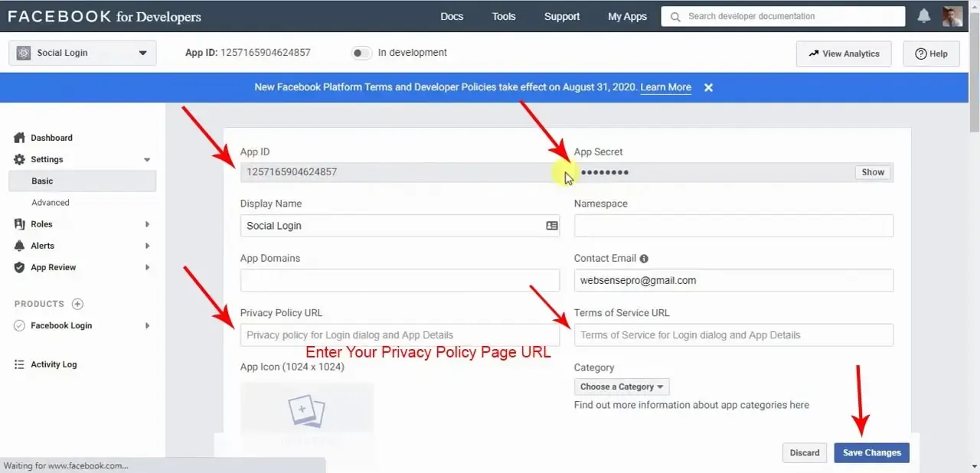Select Advanced under Settings
The image size is (980, 473).
tap(51, 203)
